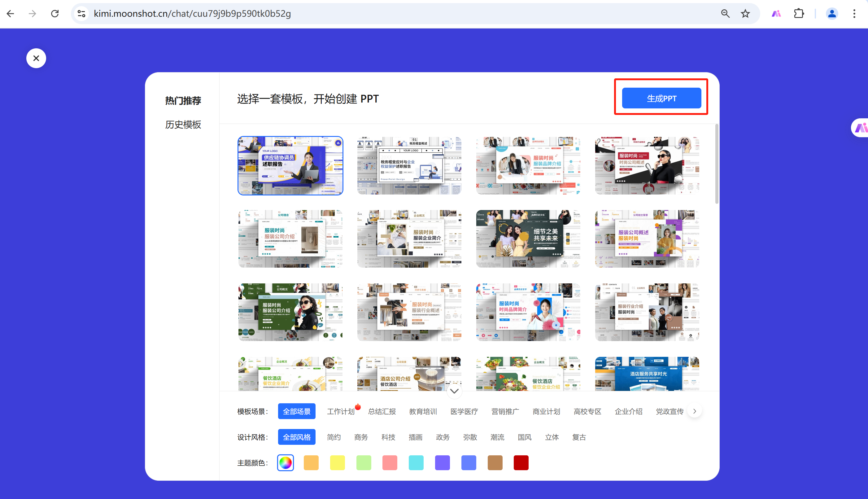This screenshot has width=868, height=499.
Task: Select the yellow theme color swatch
Action: point(338,463)
